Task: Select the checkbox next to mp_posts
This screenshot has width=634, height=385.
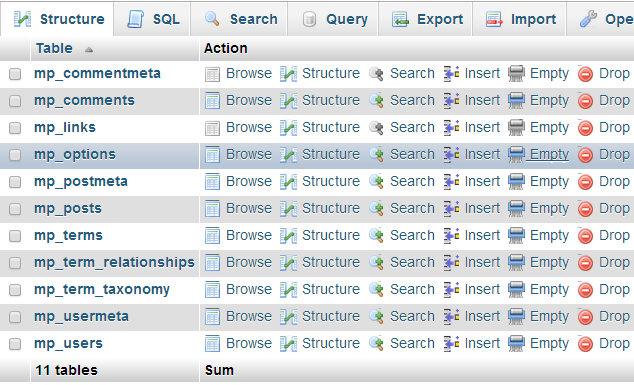Action: pyautogui.click(x=15, y=209)
